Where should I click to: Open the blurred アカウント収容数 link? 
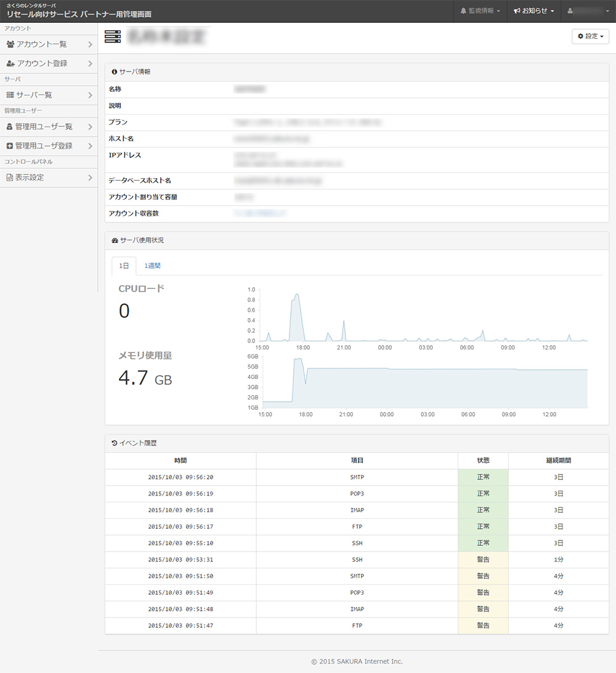pyautogui.click(x=259, y=213)
